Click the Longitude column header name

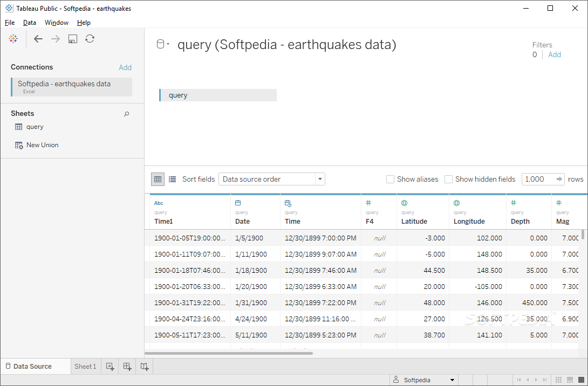(469, 222)
